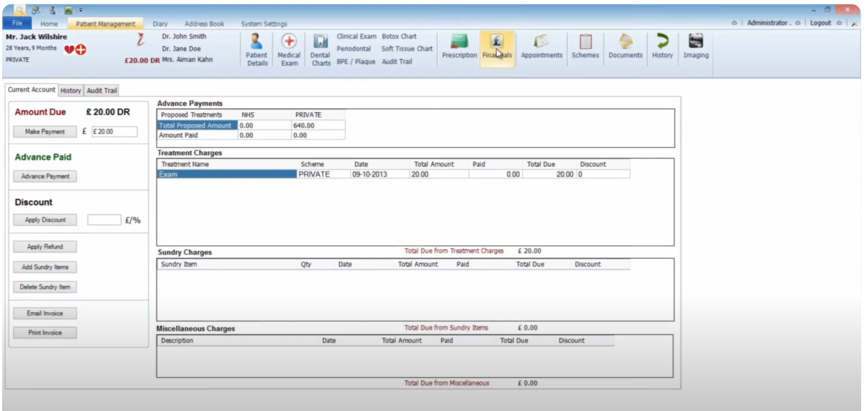Click the red information 'i' icon
Image resolution: width=868 pixels, height=411 pixels.
140,39
